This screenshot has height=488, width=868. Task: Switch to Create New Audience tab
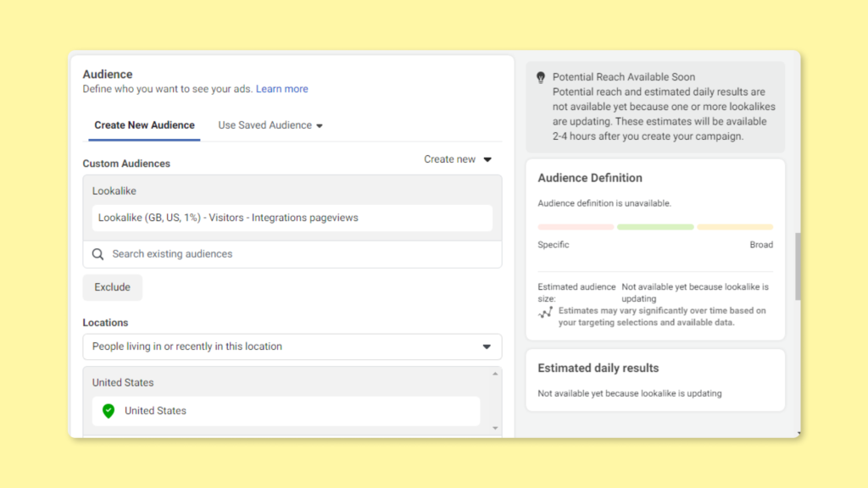coord(144,125)
